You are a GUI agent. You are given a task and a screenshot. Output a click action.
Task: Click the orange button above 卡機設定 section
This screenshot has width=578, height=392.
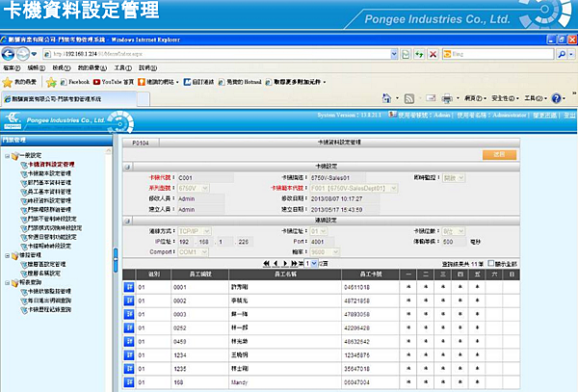click(x=499, y=154)
